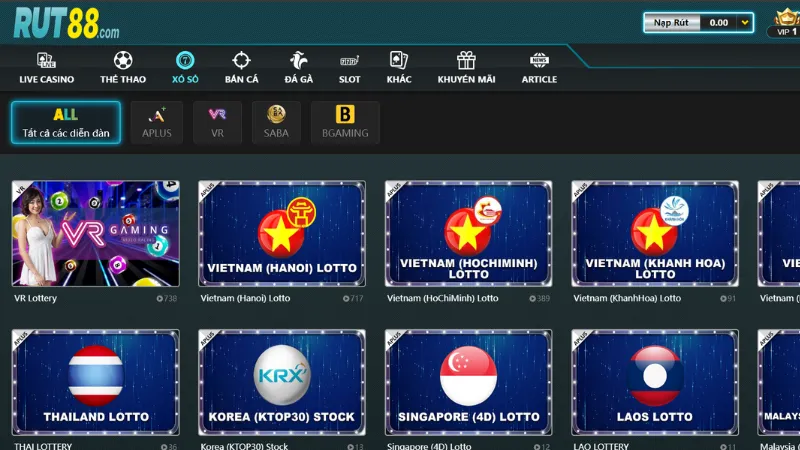Open the Live Casino section
Screen dimensions: 800x450
46,68
